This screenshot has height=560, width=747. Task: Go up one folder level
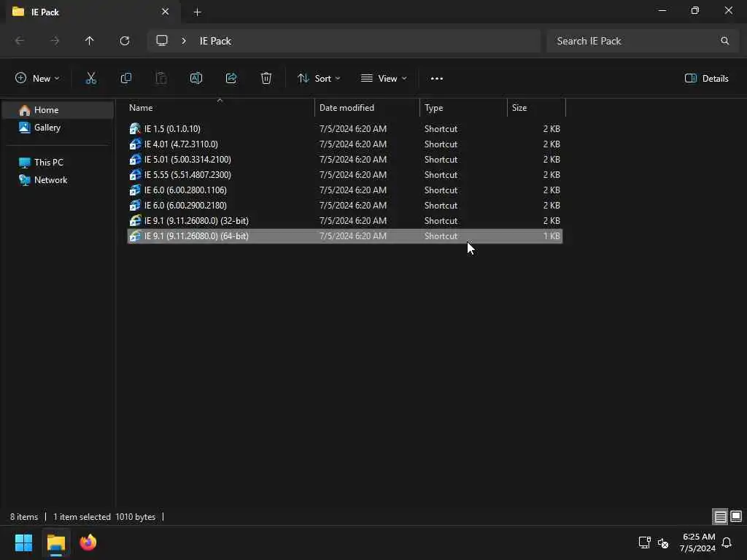click(89, 41)
